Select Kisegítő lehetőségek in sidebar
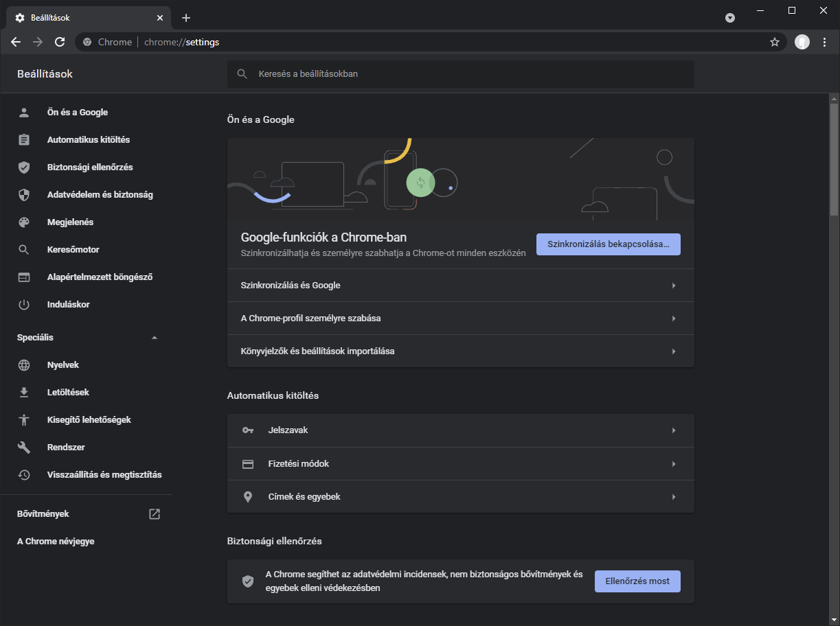The width and height of the screenshot is (840, 626). coord(89,419)
